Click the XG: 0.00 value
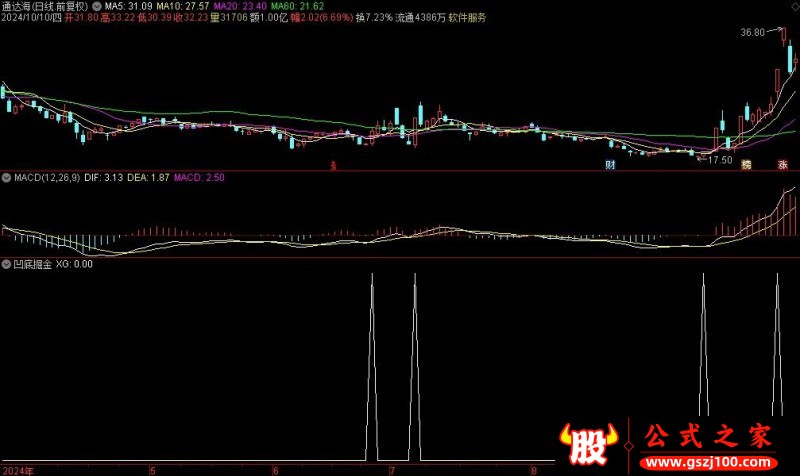Screen dimensions: 800x476 (x=74, y=264)
